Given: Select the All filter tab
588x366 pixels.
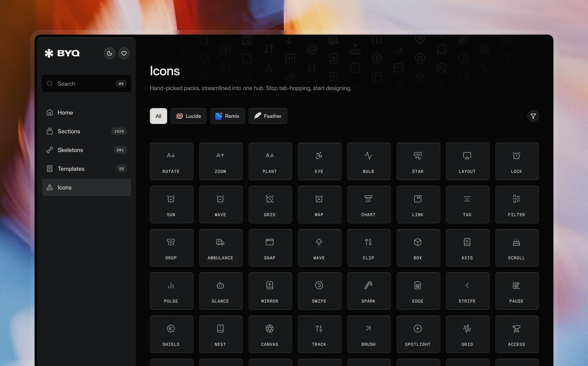Looking at the screenshot, I should tap(158, 116).
